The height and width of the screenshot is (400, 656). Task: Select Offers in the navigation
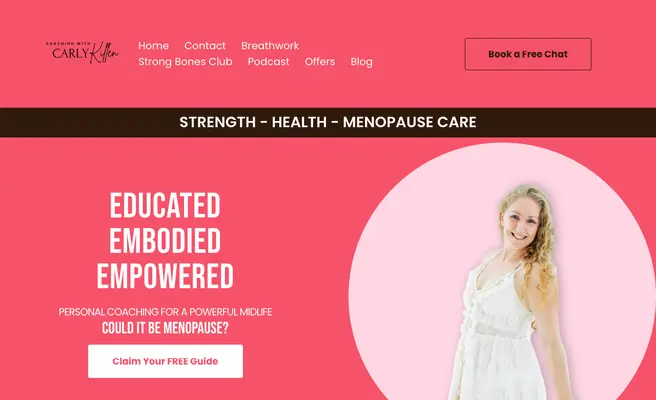click(320, 62)
